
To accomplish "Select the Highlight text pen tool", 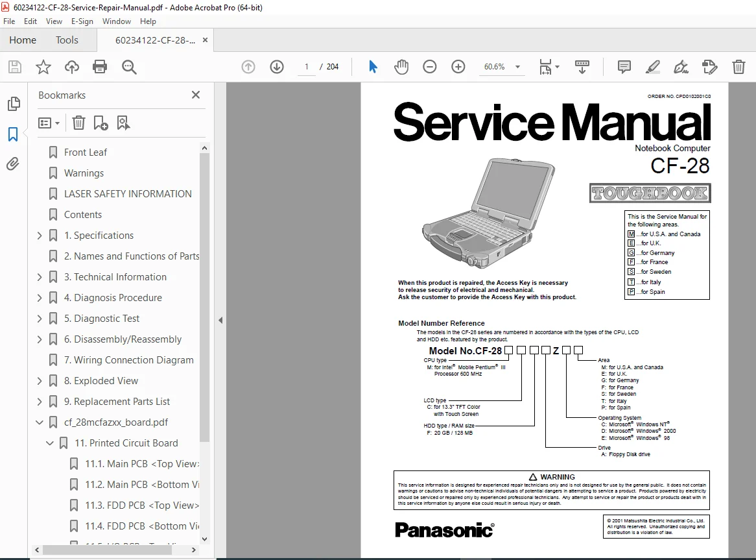I will pyautogui.click(x=652, y=67).
